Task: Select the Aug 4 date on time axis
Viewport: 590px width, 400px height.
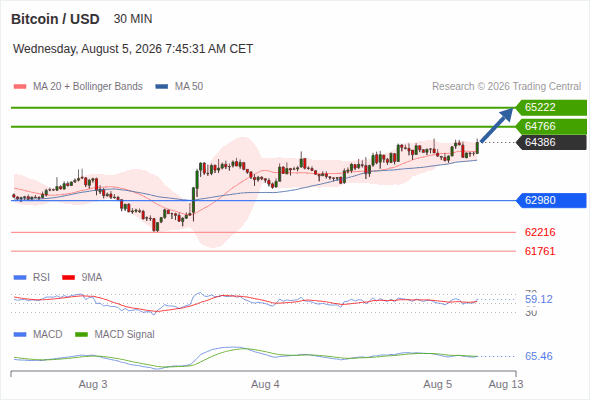Action: pos(265,384)
